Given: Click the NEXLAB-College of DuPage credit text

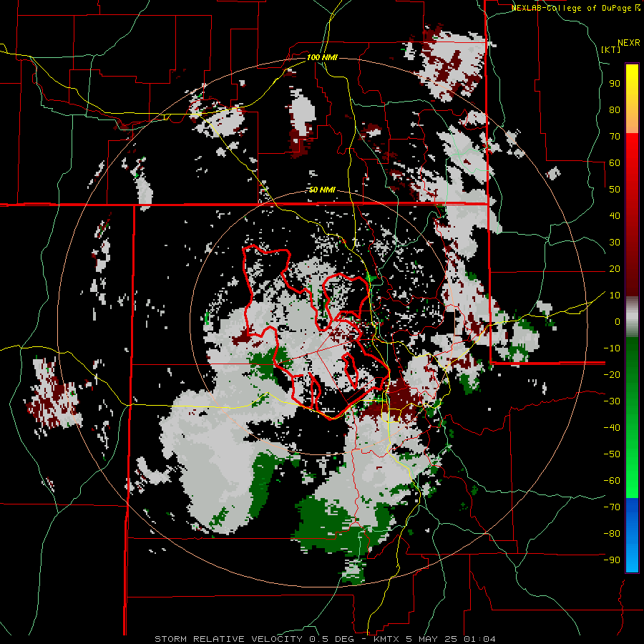Looking at the screenshot, I should click(x=571, y=8).
